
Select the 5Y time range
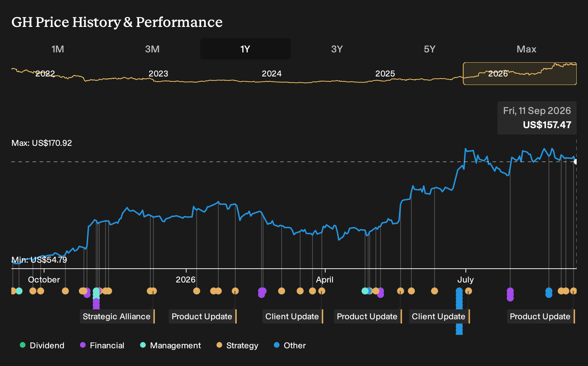(x=430, y=49)
